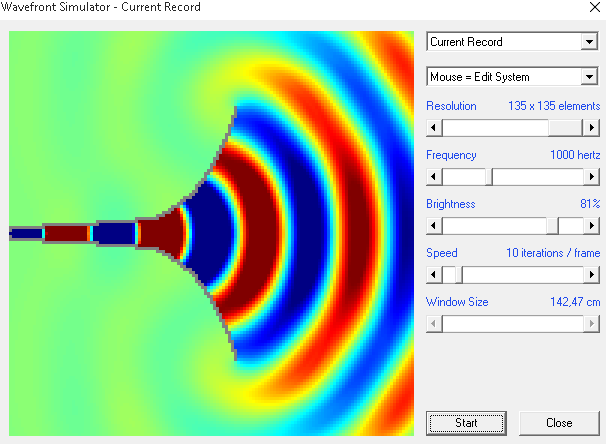
Task: Click the Speed slider right arrow
Action: pyautogui.click(x=591, y=274)
